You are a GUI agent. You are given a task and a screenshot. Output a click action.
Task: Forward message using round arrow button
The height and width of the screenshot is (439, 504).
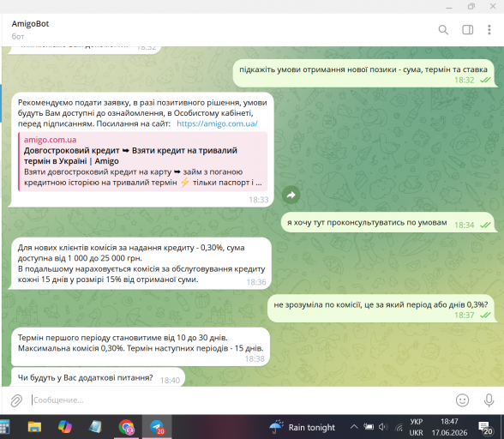(x=291, y=195)
